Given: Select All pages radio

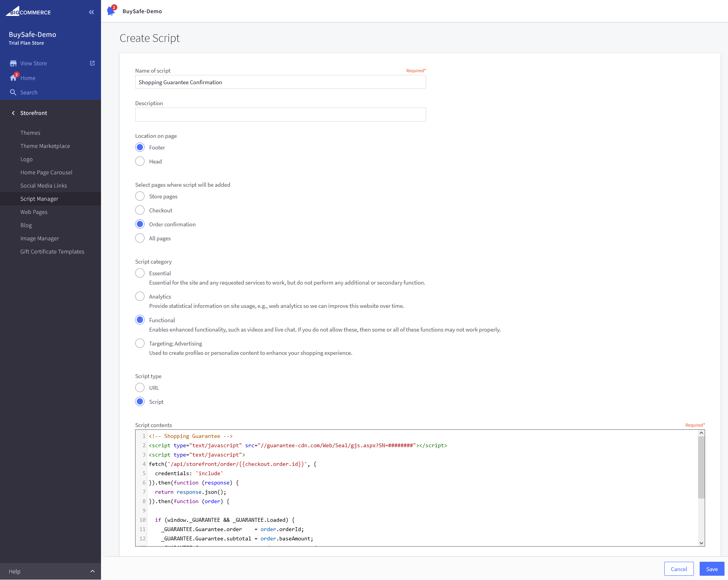Looking at the screenshot, I should click(x=140, y=238).
